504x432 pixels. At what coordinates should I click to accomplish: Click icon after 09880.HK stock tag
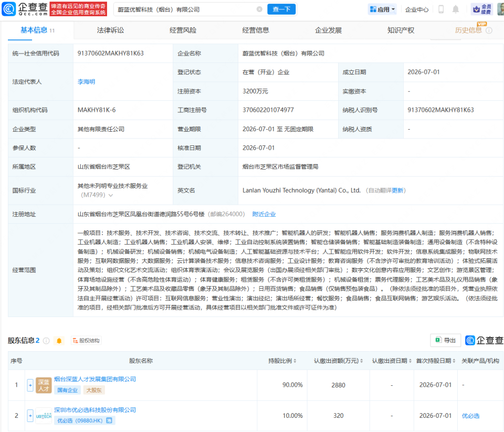[109, 420]
